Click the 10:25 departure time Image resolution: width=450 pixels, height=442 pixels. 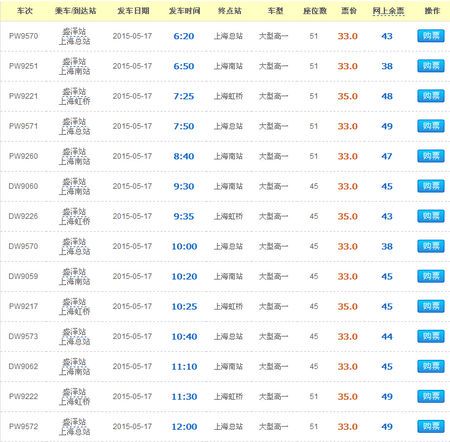tap(184, 306)
